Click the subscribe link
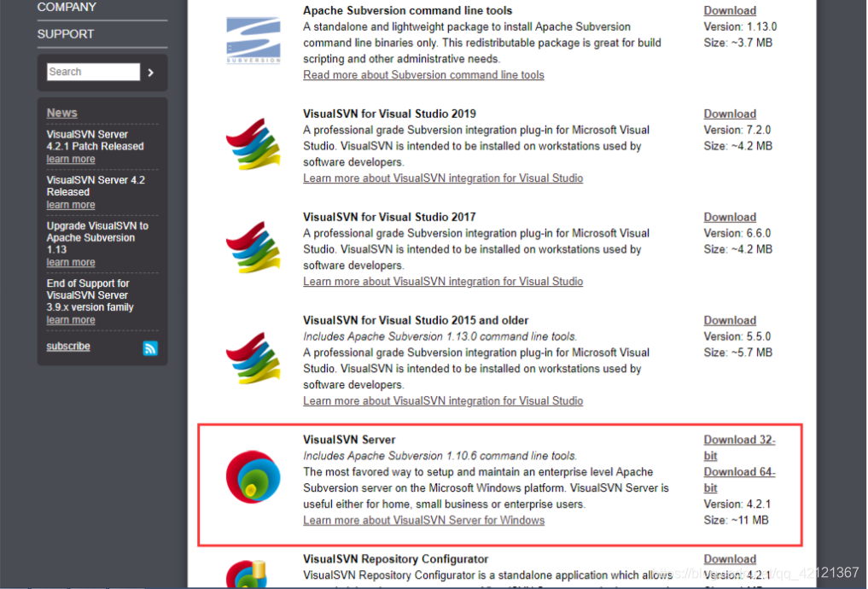868x589 pixels. pos(68,347)
